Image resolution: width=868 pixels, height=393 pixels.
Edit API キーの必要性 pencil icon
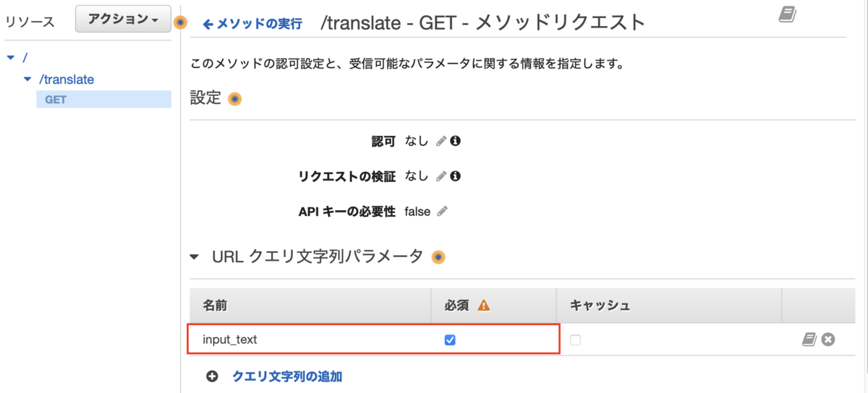(x=443, y=212)
